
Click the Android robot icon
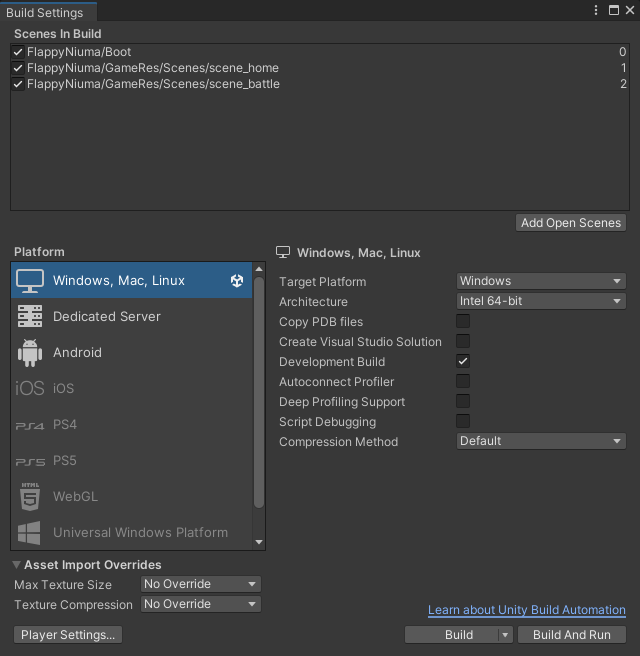click(x=30, y=353)
